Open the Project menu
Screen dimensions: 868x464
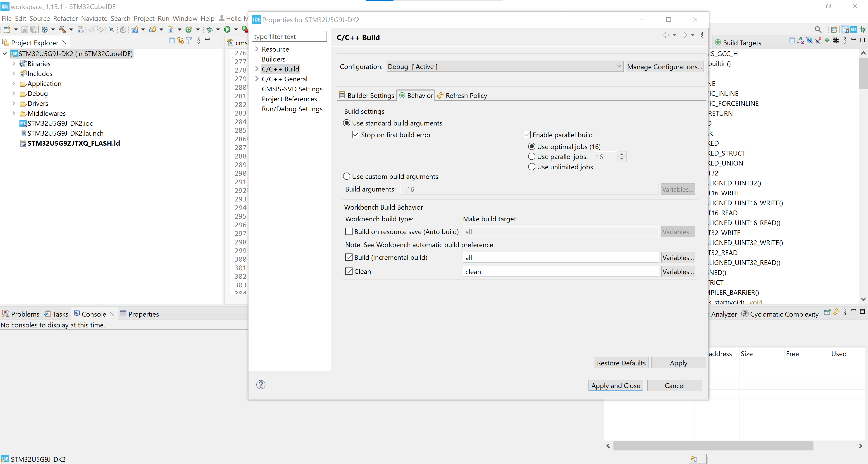[144, 19]
